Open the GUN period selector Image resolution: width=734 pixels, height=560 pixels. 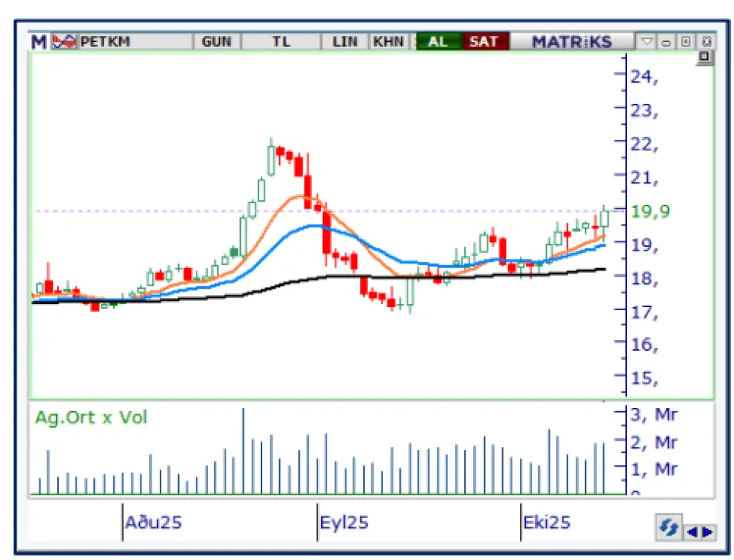point(216,41)
